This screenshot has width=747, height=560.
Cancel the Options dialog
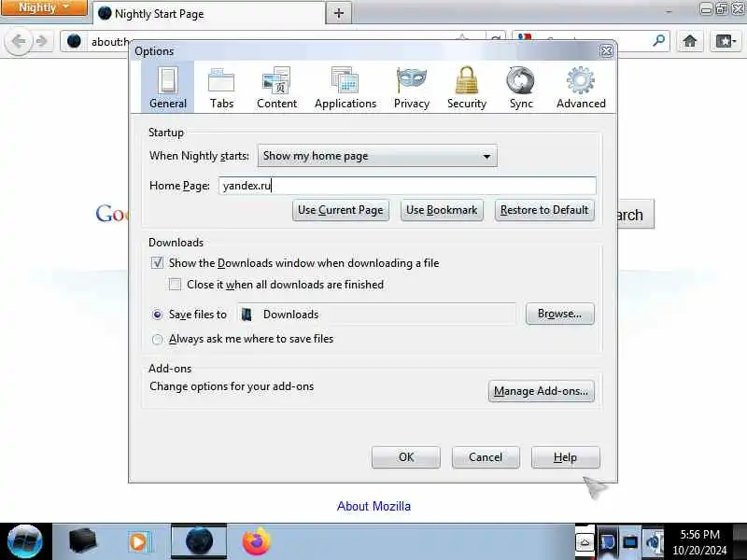click(x=486, y=457)
